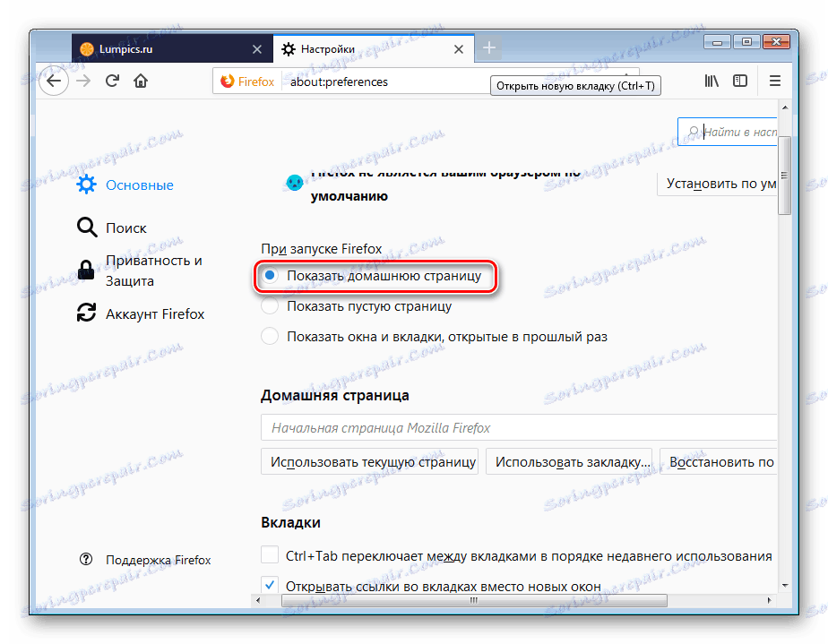
Task: Click the sync icon for Аккаунт Firefox
Action: point(87,313)
